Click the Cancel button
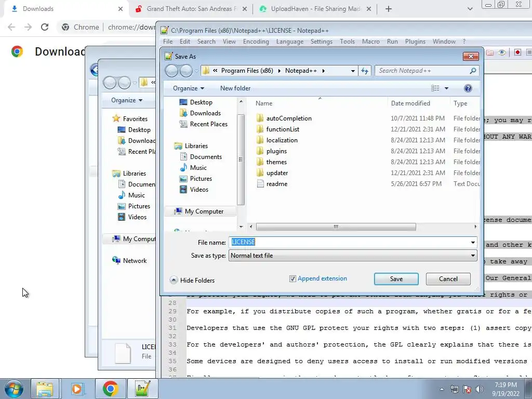This screenshot has width=532, height=399. pyautogui.click(x=448, y=279)
